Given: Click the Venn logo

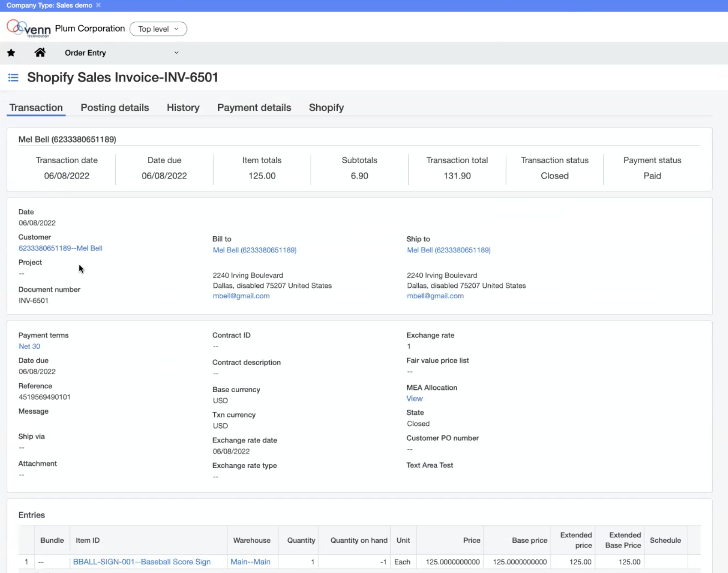Looking at the screenshot, I should click(x=29, y=28).
